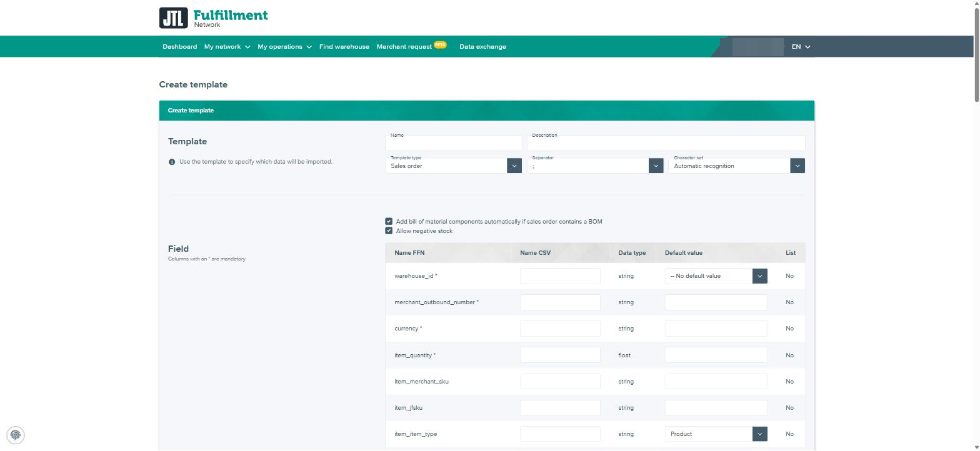Click the page vertical scrollbar
Image resolution: width=980 pixels, height=451 pixels.
976,56
